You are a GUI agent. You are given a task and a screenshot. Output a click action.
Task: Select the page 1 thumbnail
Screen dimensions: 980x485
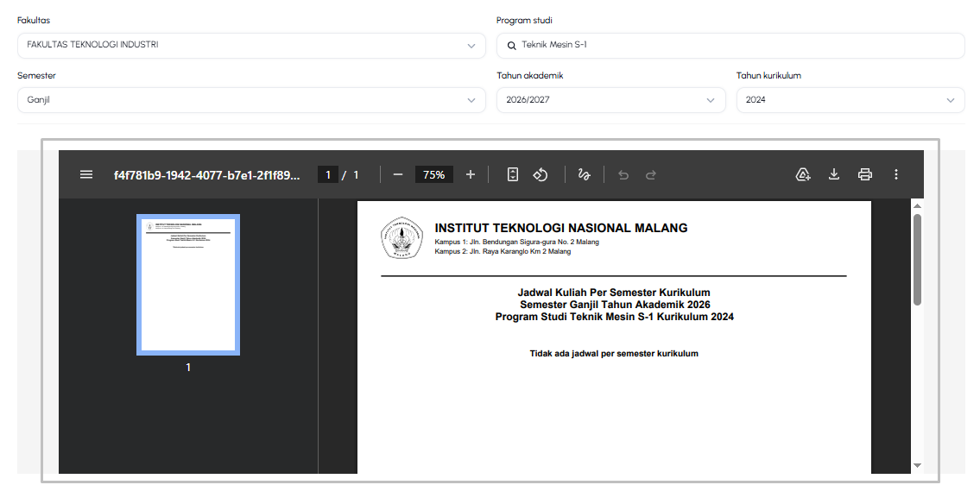point(188,285)
